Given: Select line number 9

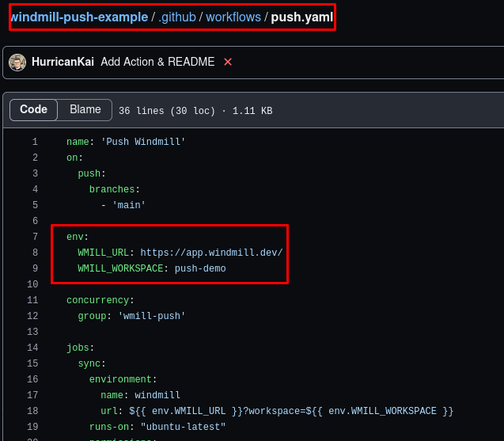Looking at the screenshot, I should (35, 268).
